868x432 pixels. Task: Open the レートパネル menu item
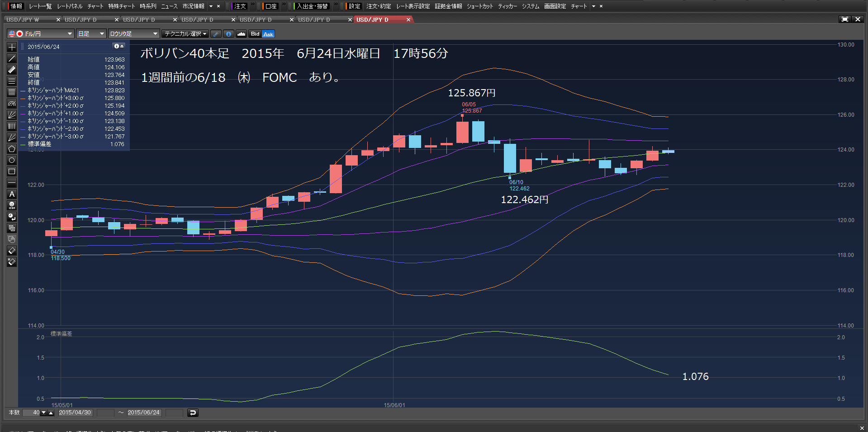click(70, 6)
